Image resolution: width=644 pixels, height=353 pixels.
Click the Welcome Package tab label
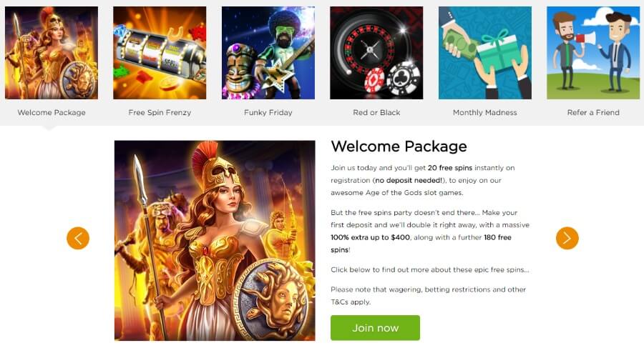click(x=52, y=113)
